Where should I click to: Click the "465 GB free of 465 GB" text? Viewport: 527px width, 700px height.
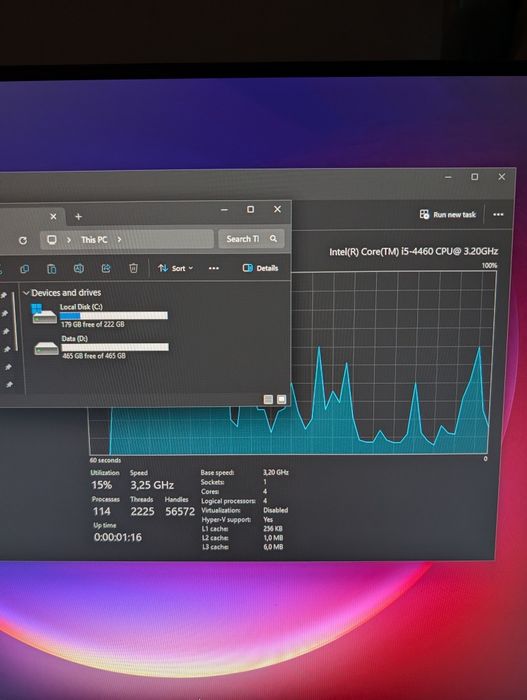pyautogui.click(x=94, y=356)
